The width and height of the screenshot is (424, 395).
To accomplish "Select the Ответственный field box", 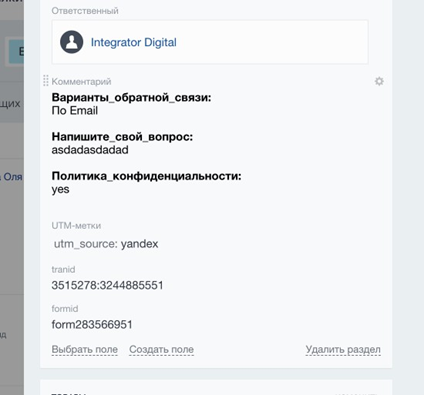I will (210, 42).
